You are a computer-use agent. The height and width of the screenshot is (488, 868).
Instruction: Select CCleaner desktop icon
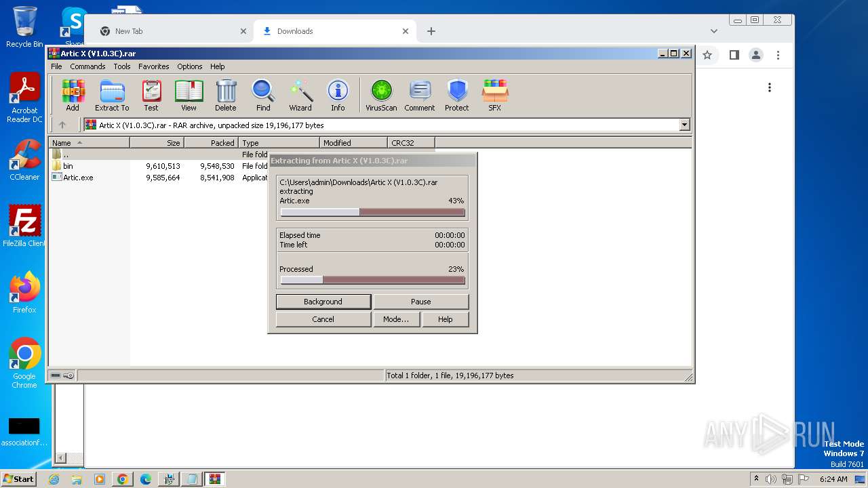24,160
